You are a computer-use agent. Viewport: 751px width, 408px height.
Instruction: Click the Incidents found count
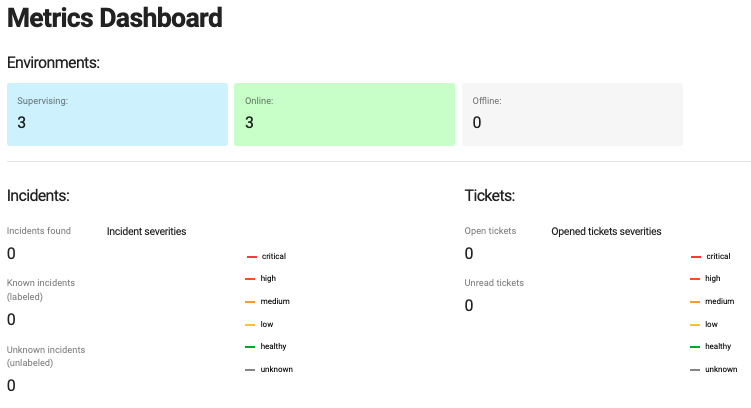(11, 254)
